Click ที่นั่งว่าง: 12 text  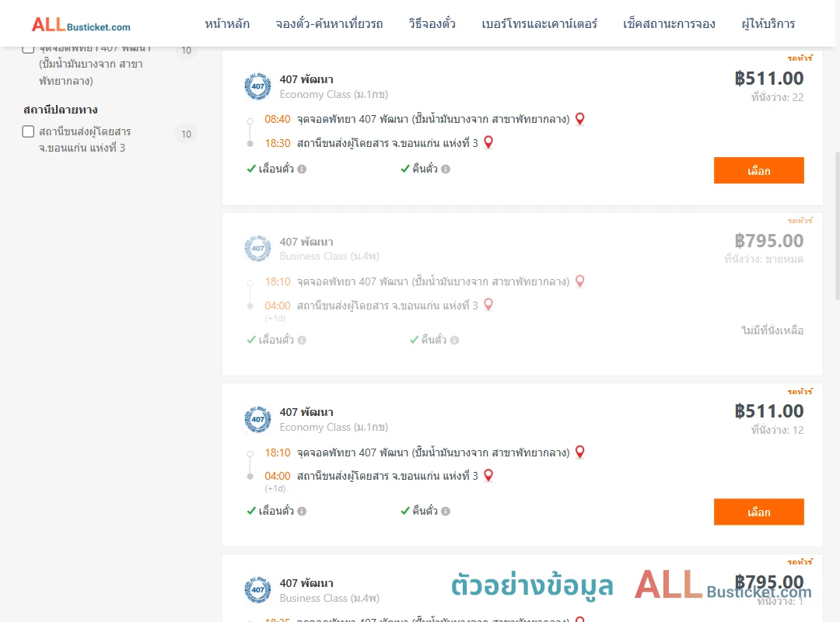777,430
